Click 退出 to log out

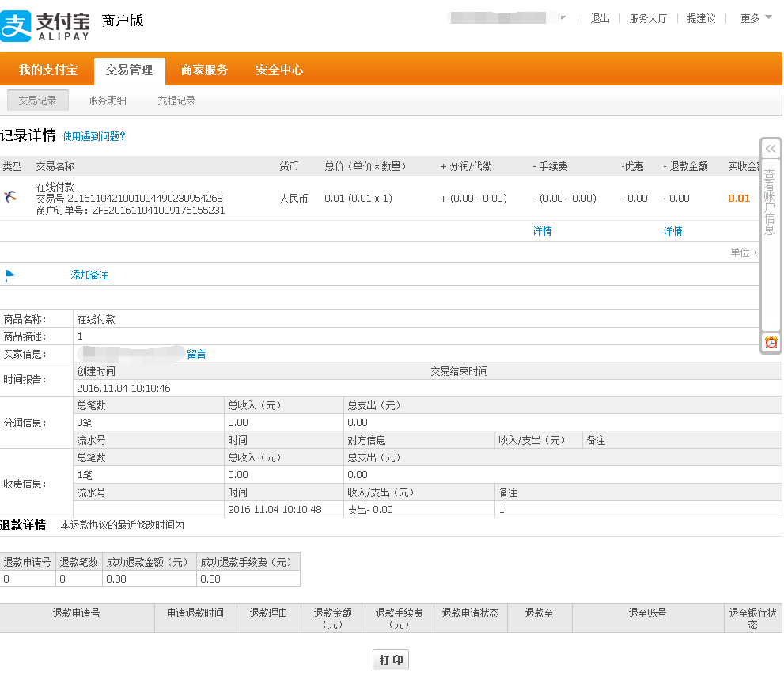click(600, 18)
